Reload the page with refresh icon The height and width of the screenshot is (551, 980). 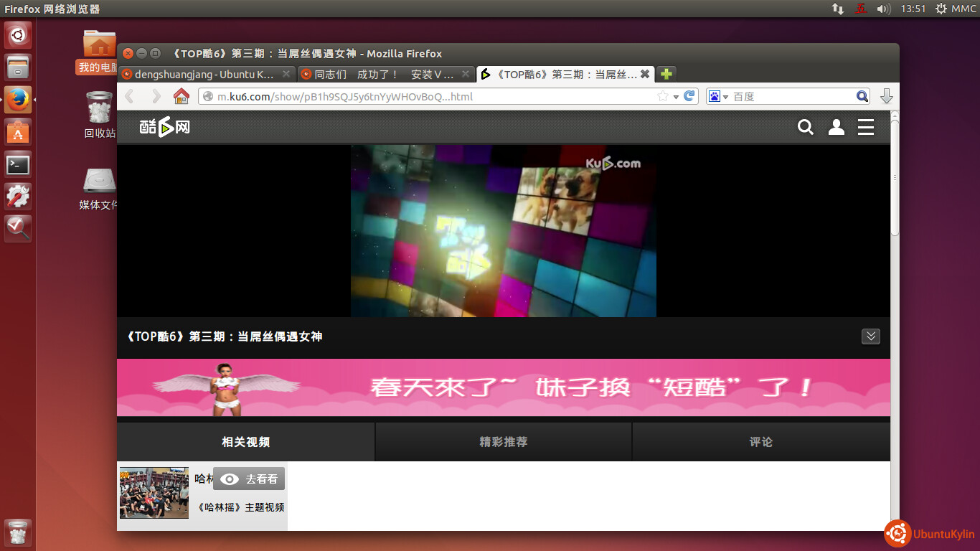689,96
